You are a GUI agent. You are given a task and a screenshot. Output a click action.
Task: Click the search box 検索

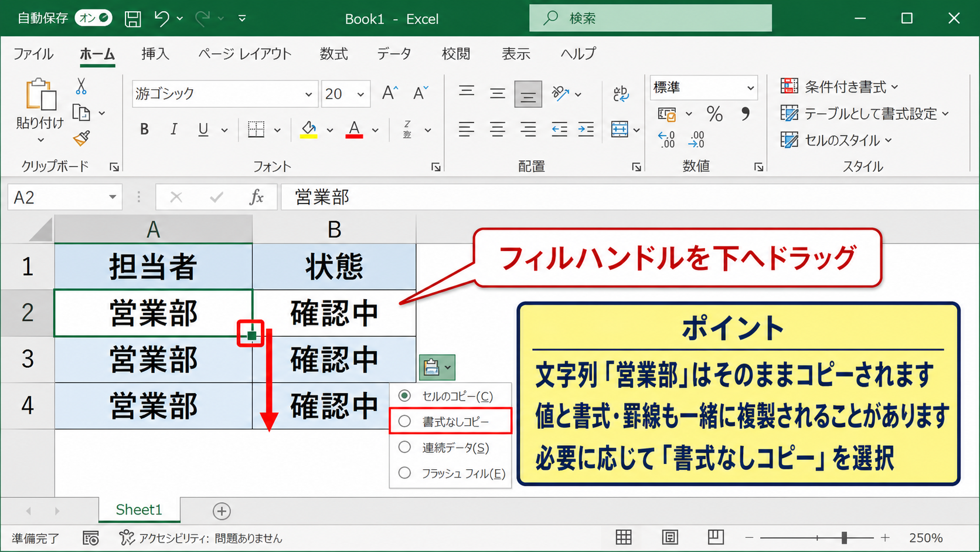[x=651, y=18]
